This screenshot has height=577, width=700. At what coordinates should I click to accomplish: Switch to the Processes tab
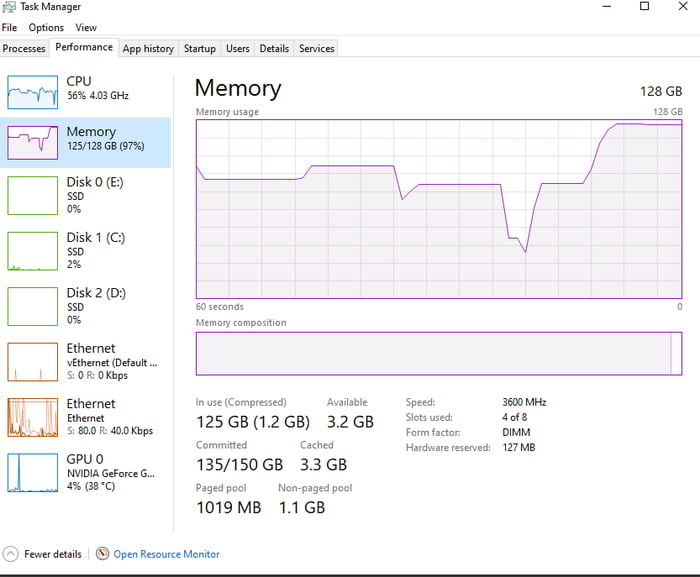24,48
